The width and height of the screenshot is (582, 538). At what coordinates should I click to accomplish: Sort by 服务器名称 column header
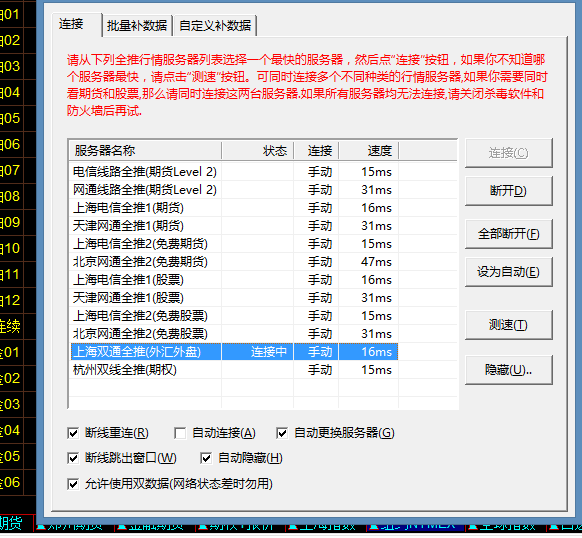(x=145, y=150)
